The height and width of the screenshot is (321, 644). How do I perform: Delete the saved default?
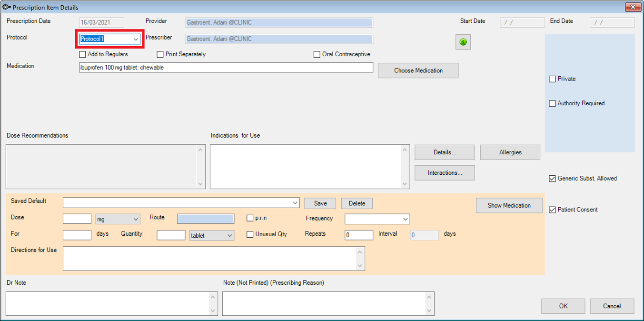pyautogui.click(x=357, y=203)
